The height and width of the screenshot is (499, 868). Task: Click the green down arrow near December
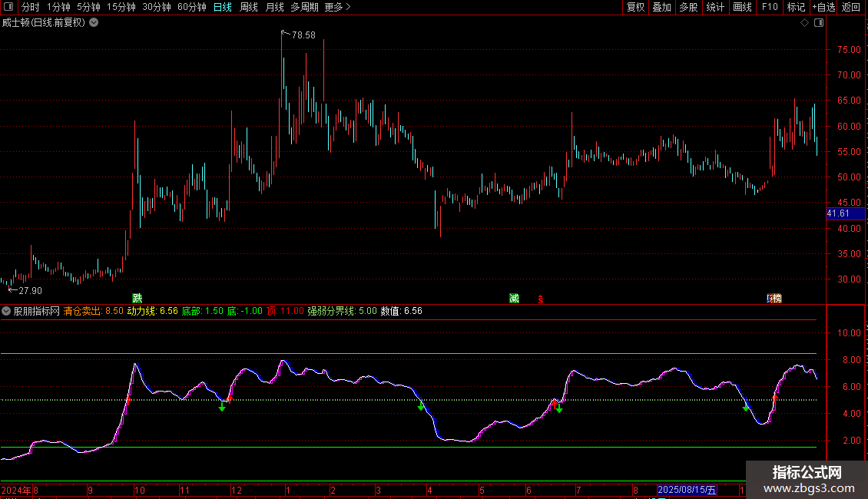point(222,407)
